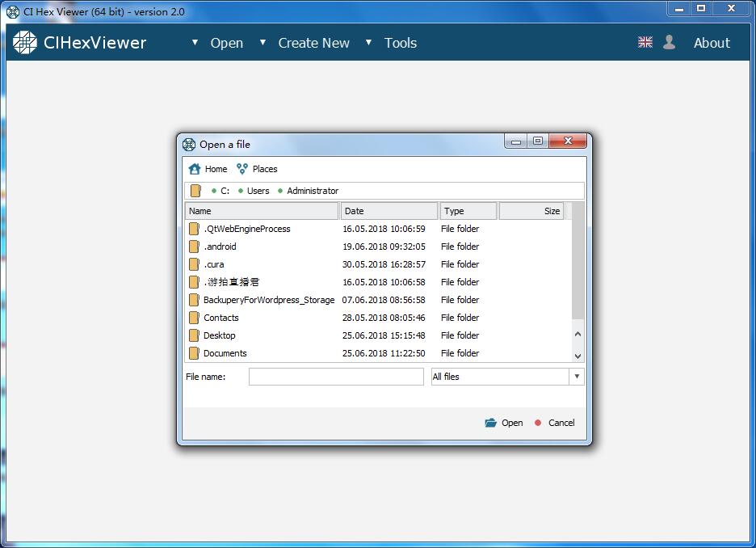Select the .cura folder icon
The height and width of the screenshot is (548, 756).
(194, 264)
